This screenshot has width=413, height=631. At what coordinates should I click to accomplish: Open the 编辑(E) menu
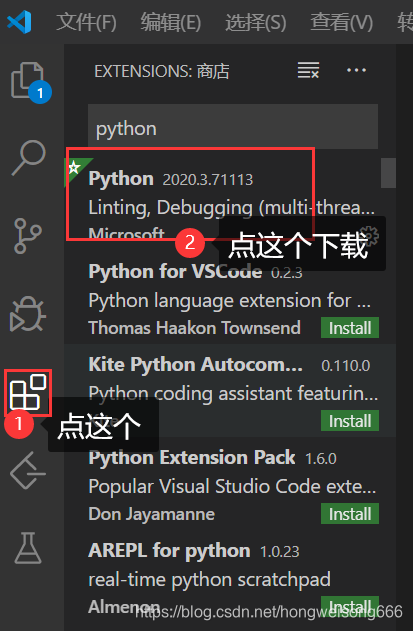171,22
